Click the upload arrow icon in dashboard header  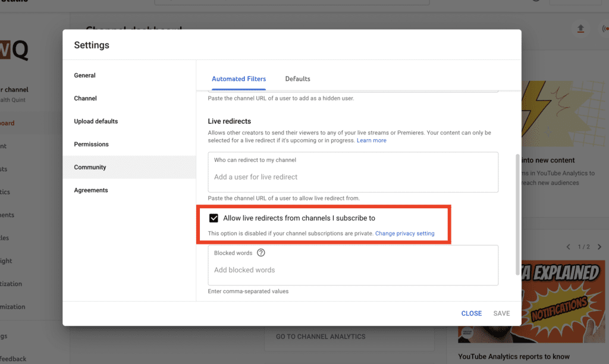point(580,29)
